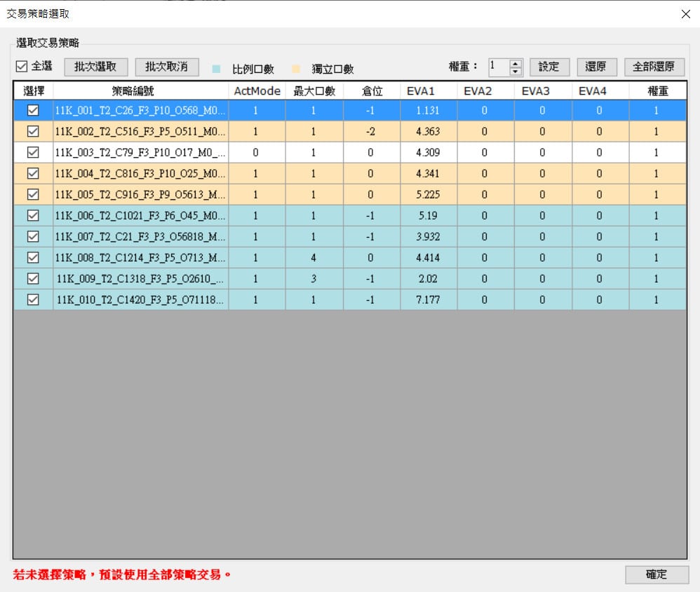Sort by 最大口數 column header
The image size is (700, 592).
coord(314,91)
